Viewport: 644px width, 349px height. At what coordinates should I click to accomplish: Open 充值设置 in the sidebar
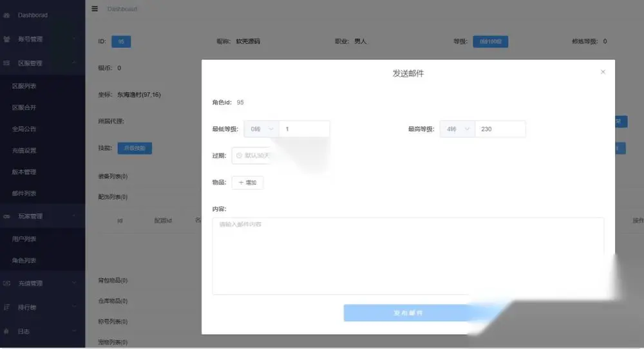click(x=24, y=150)
